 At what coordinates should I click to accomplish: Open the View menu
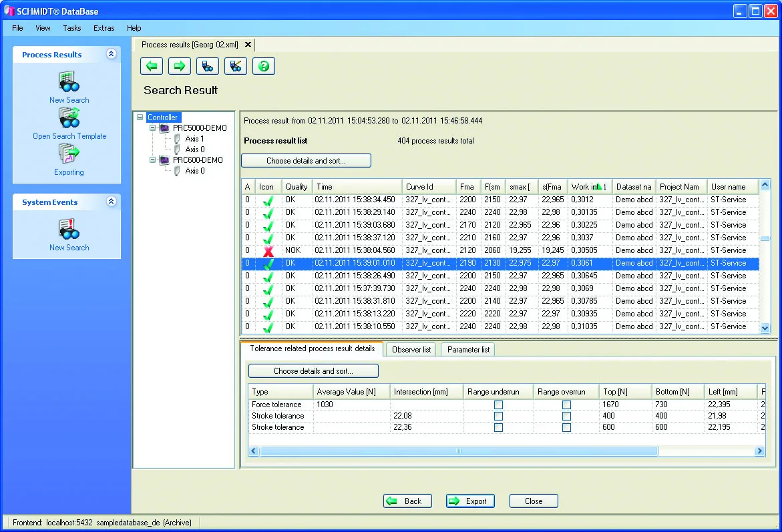click(x=43, y=28)
